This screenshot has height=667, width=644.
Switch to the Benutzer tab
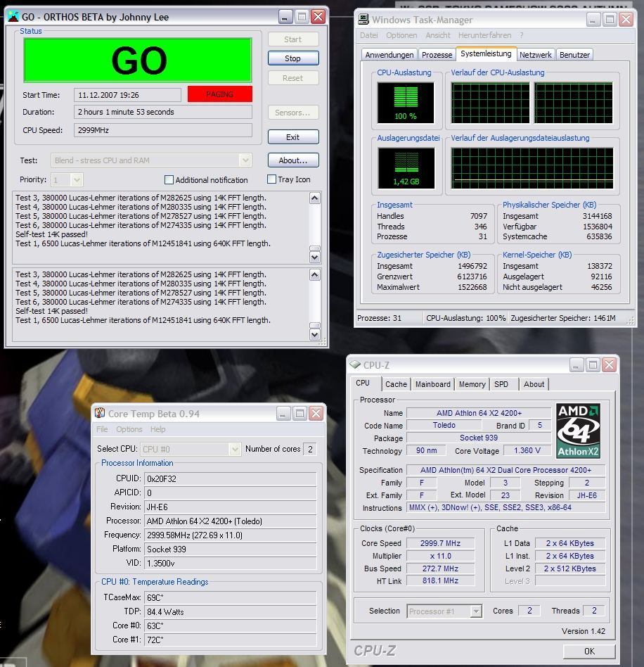(574, 55)
